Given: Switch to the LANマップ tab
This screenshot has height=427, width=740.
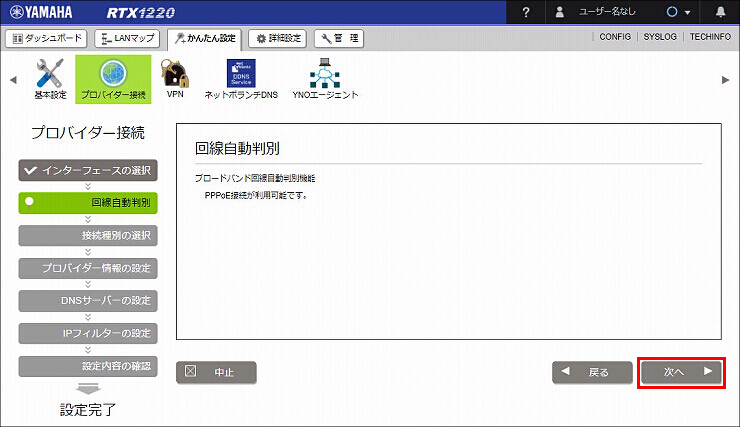Looking at the screenshot, I should pyautogui.click(x=127, y=38).
